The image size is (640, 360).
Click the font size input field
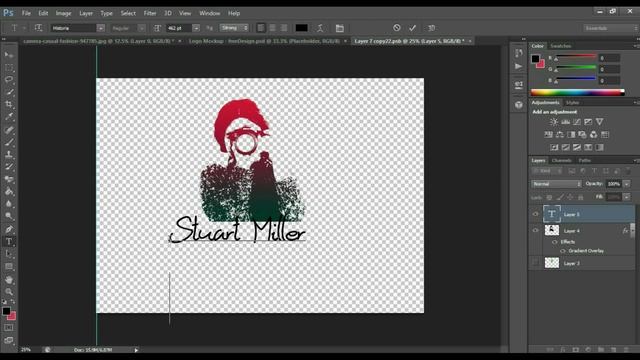pyautogui.click(x=179, y=28)
